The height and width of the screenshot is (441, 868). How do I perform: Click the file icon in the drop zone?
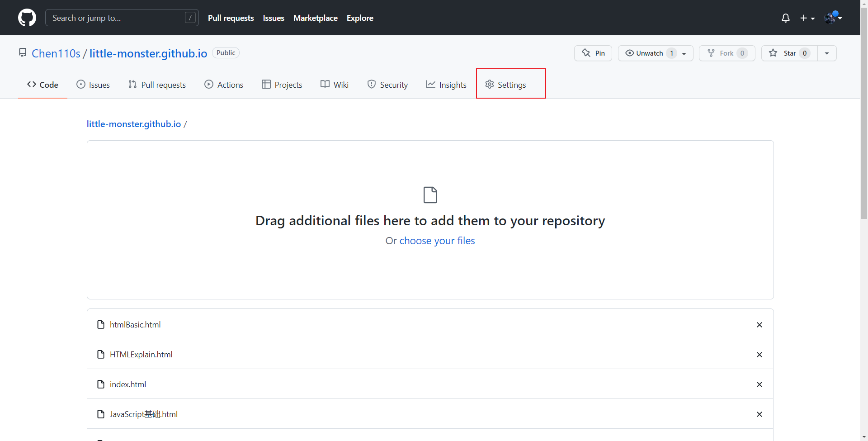[x=430, y=195]
